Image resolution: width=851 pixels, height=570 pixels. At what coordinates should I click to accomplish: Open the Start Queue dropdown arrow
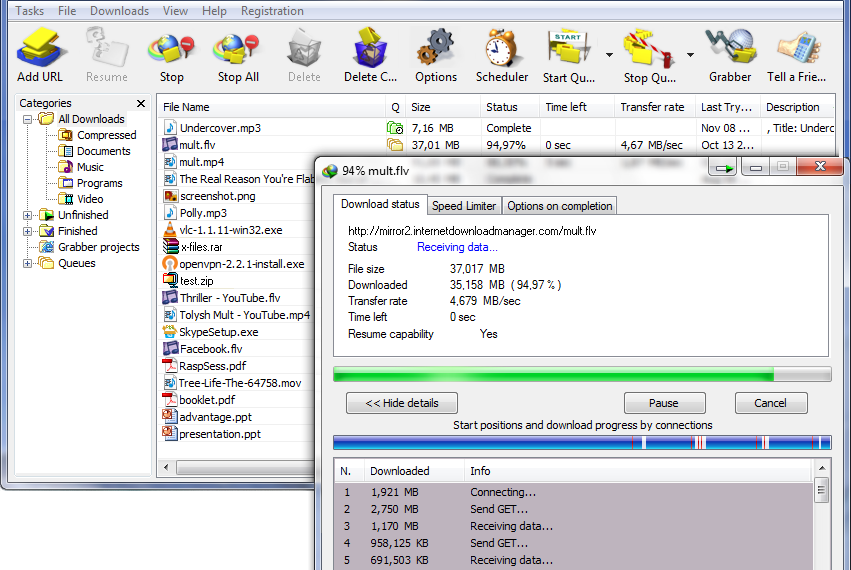click(609, 55)
